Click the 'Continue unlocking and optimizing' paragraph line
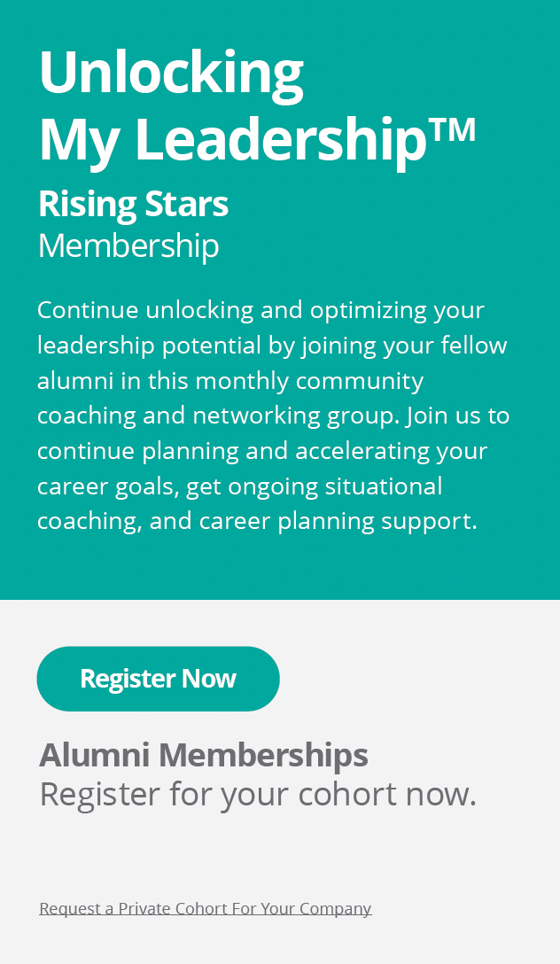The image size is (560, 964). (261, 310)
